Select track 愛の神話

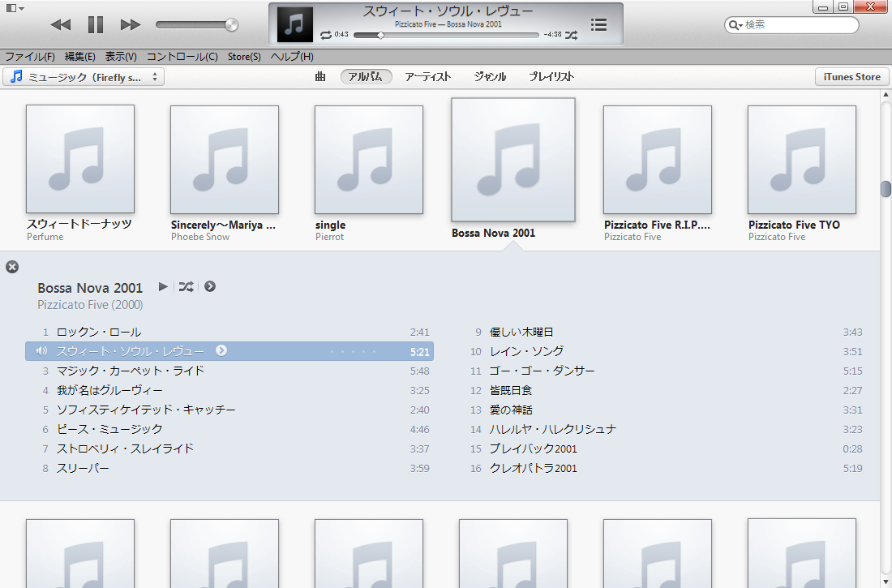click(663, 410)
